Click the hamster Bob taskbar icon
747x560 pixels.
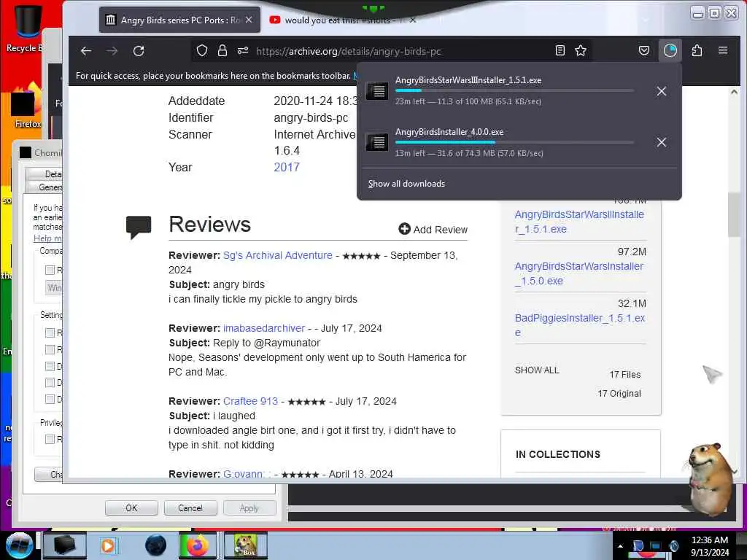pos(246,545)
